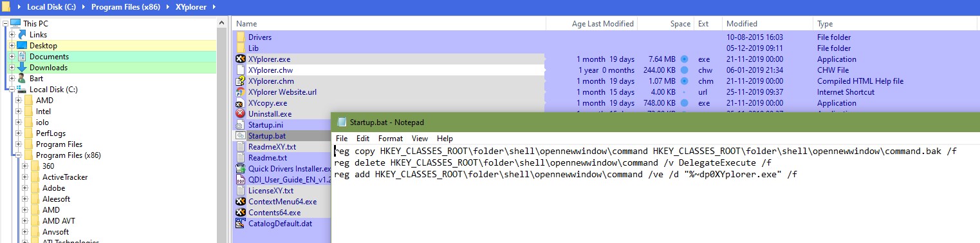Select the Aleesoft folder in tree
Image resolution: width=980 pixels, height=243 pixels.
tap(56, 199)
